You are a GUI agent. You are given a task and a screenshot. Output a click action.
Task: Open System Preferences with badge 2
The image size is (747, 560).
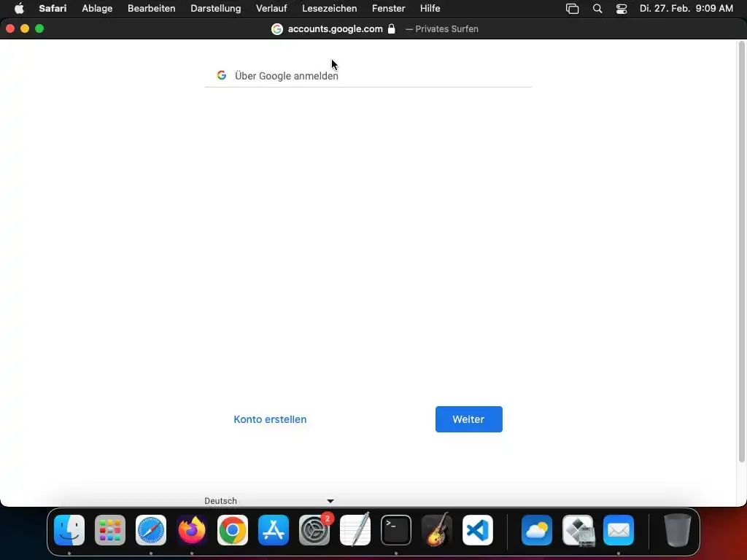314,530
